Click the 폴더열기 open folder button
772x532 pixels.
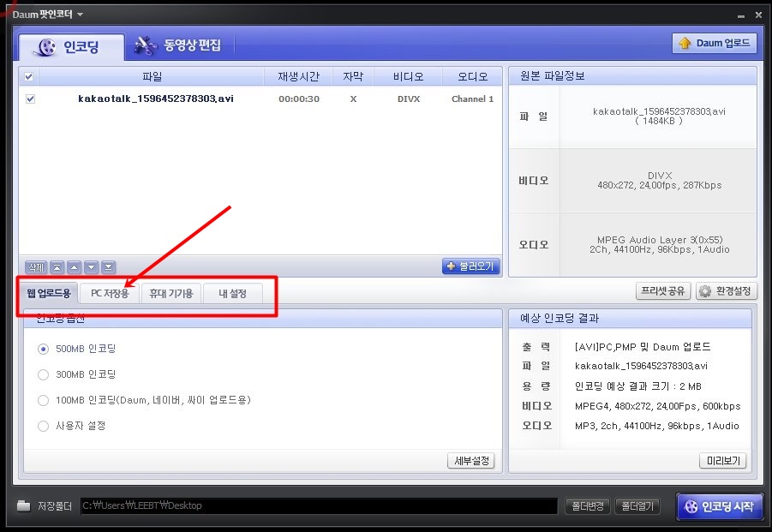(637, 506)
